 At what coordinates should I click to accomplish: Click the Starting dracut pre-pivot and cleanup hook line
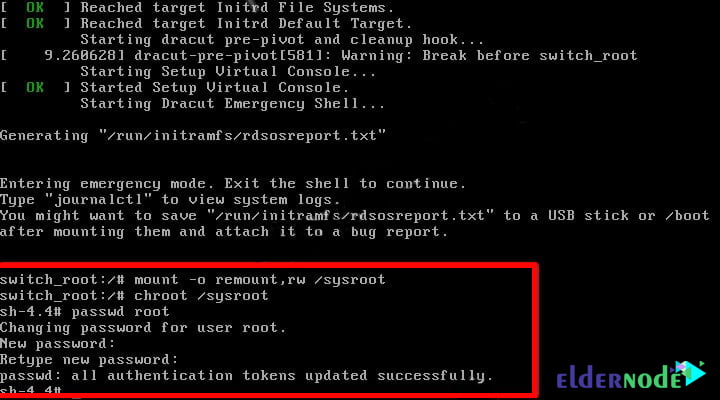[x=282, y=39]
